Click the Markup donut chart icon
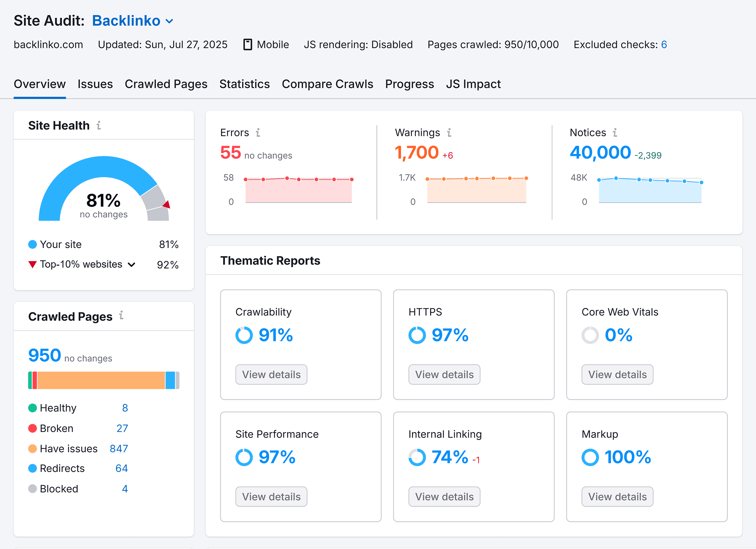 coord(590,457)
